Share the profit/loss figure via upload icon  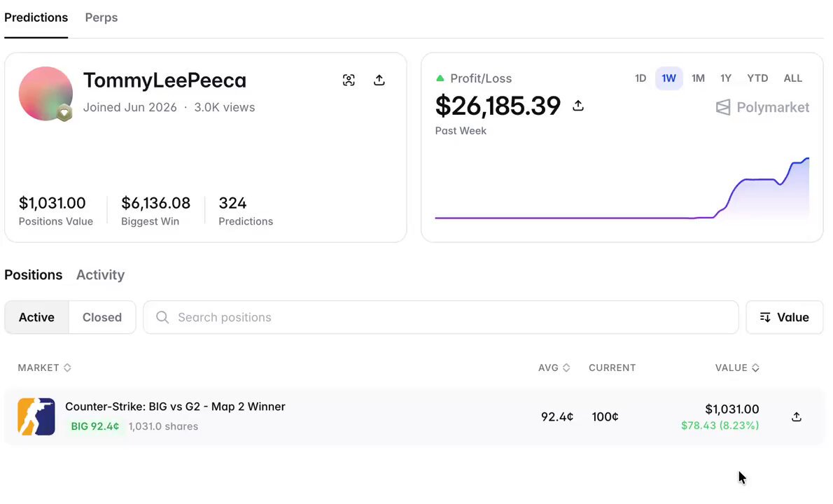pos(578,106)
